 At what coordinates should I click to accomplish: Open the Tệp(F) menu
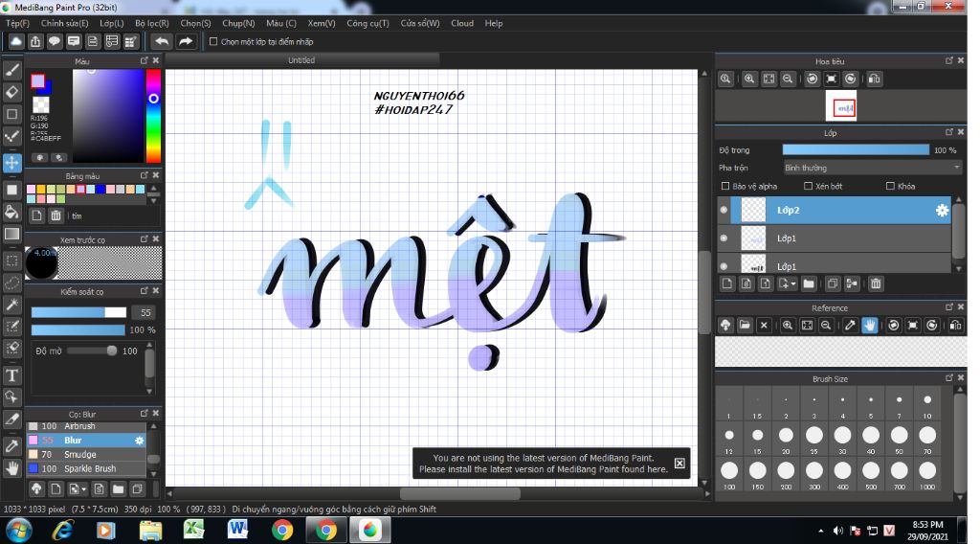click(x=17, y=23)
